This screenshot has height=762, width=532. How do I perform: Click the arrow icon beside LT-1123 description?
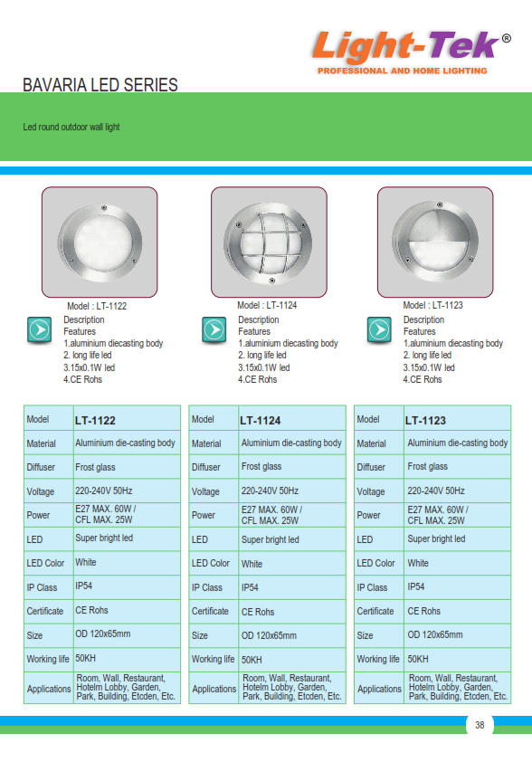[379, 330]
